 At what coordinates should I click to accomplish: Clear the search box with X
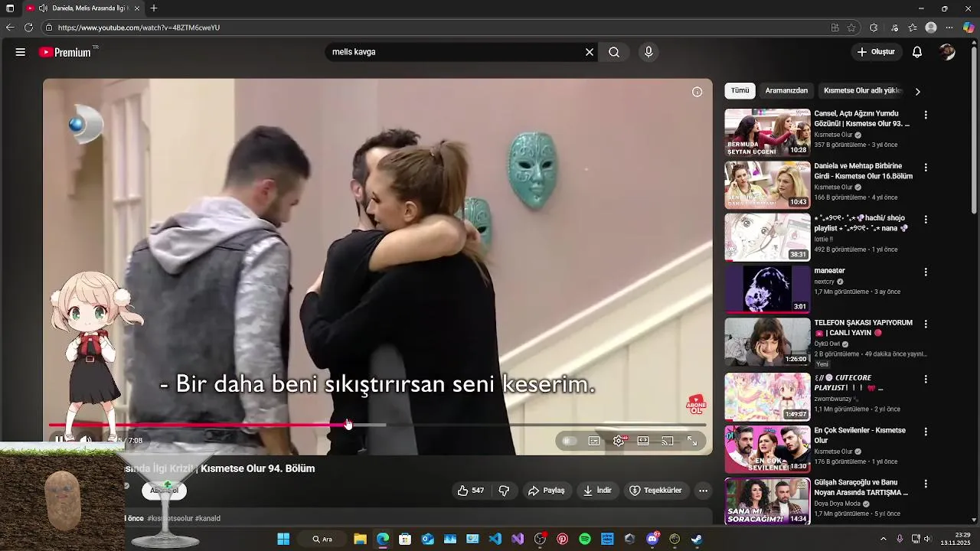pyautogui.click(x=590, y=52)
